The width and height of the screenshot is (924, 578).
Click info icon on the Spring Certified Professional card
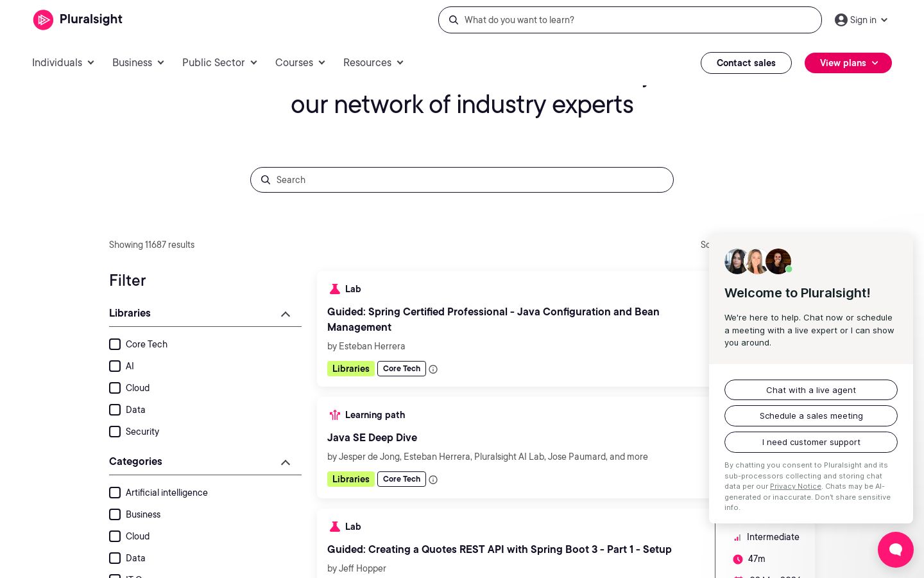tap(433, 369)
